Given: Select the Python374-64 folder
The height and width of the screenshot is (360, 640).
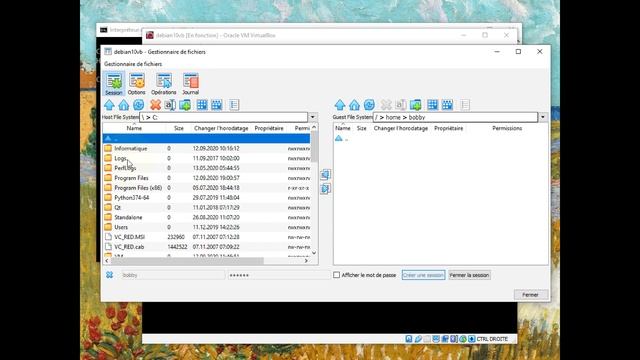Looking at the screenshot, I should click(207, 198).
